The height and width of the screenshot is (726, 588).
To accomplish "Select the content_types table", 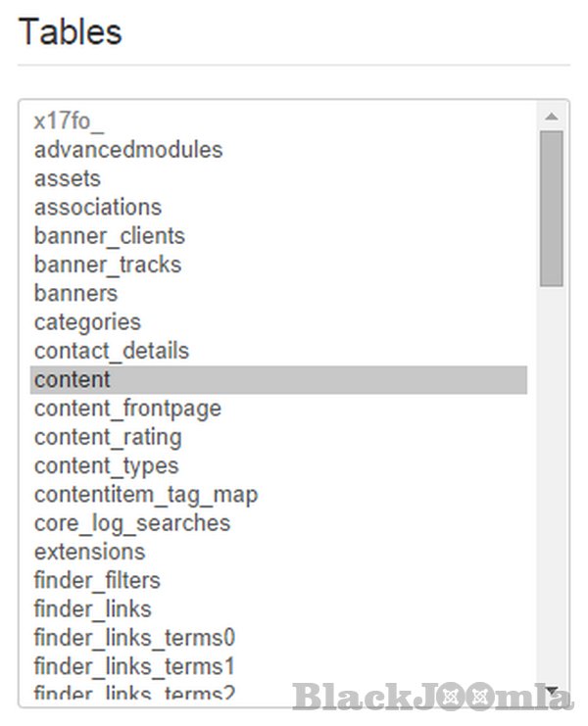I will [107, 465].
